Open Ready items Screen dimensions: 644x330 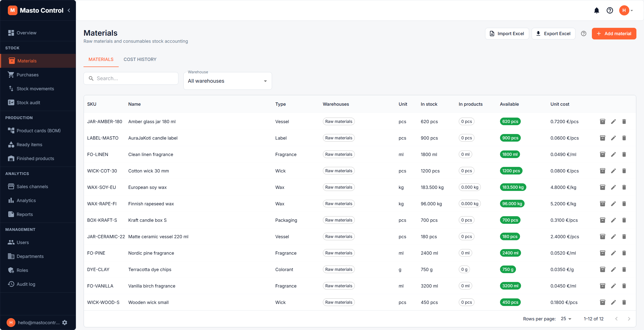[x=38, y=145]
